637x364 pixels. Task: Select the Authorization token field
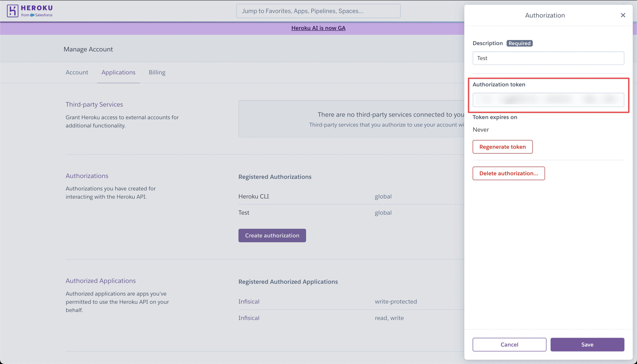548,100
